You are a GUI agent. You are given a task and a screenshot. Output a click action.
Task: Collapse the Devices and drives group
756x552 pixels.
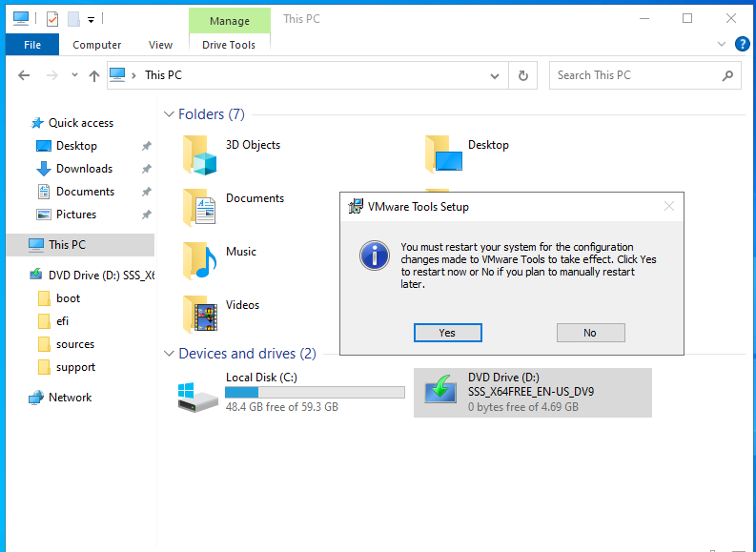point(169,354)
